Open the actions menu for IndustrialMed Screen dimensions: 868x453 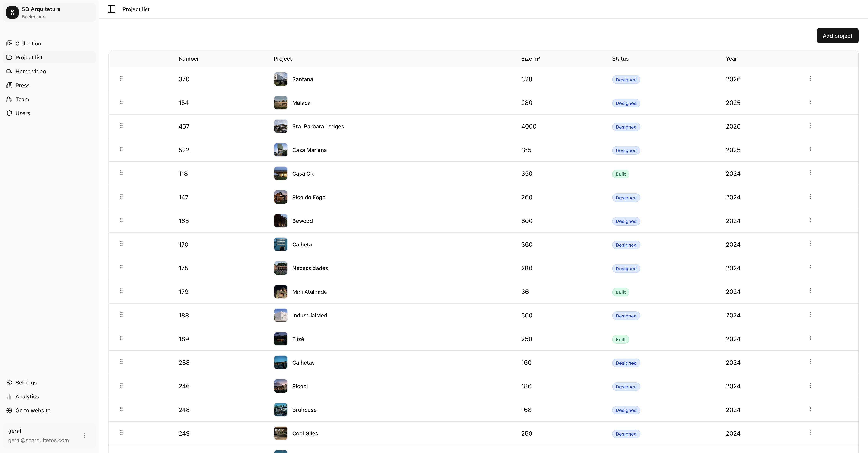tap(810, 314)
